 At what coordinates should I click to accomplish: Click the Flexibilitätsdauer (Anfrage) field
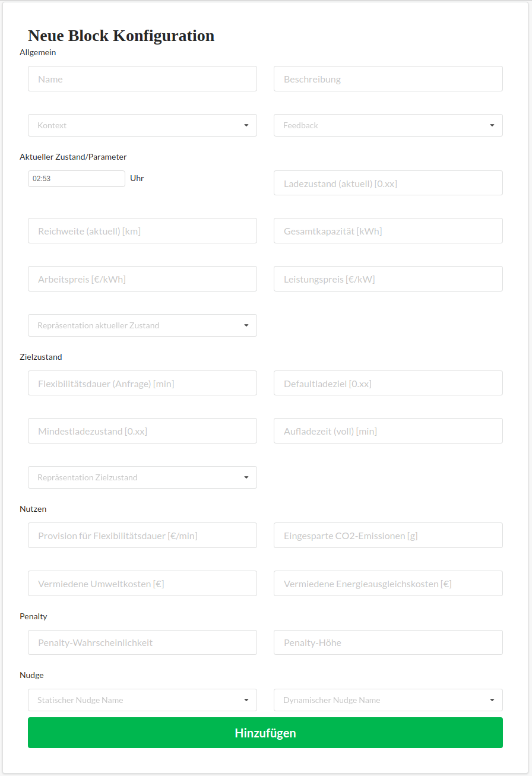point(142,383)
